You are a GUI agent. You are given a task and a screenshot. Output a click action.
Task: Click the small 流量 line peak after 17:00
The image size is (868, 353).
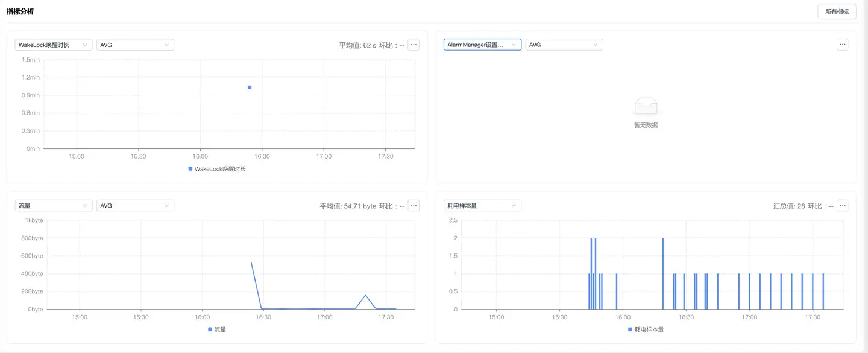[365, 296]
